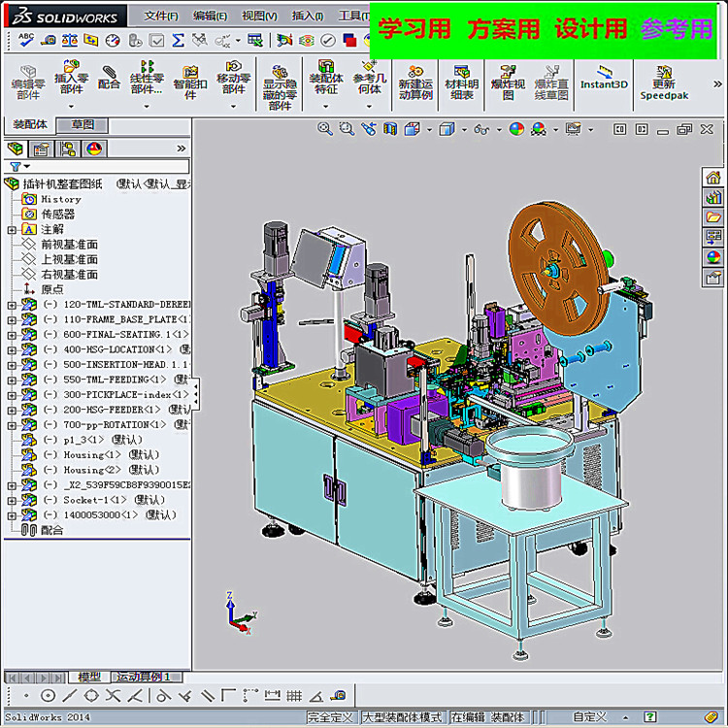Image resolution: width=728 pixels, height=728 pixels.
Task: Click the sketch circle tool at bottom
Action: click(x=48, y=696)
